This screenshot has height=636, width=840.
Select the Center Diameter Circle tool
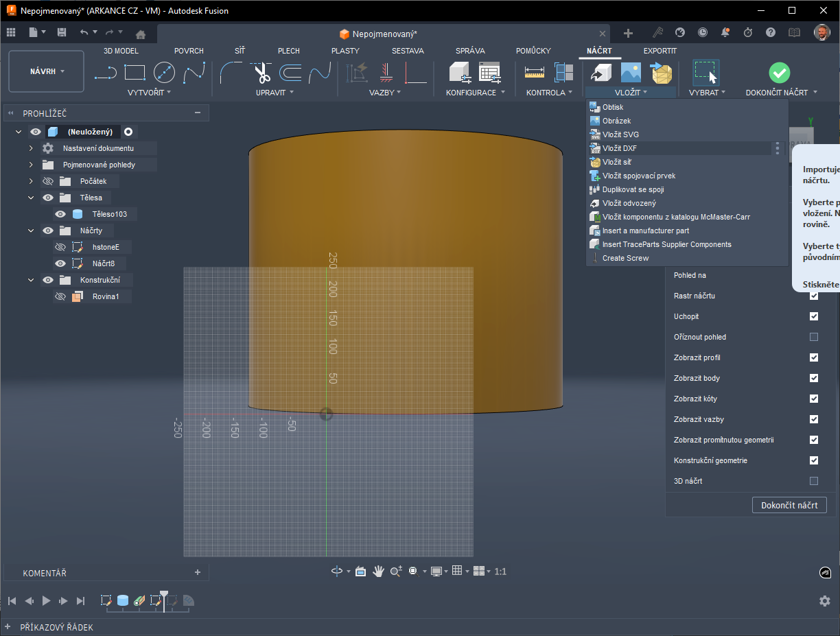click(164, 73)
